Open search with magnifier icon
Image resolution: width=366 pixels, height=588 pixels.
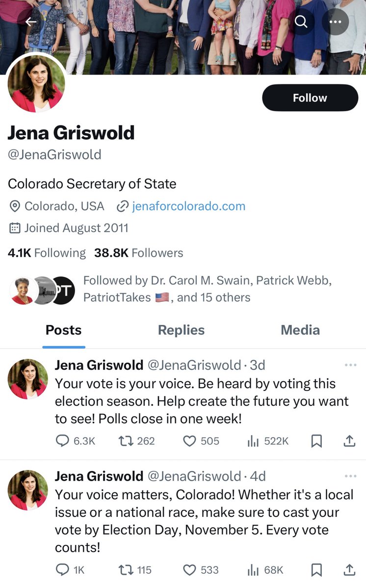(301, 22)
